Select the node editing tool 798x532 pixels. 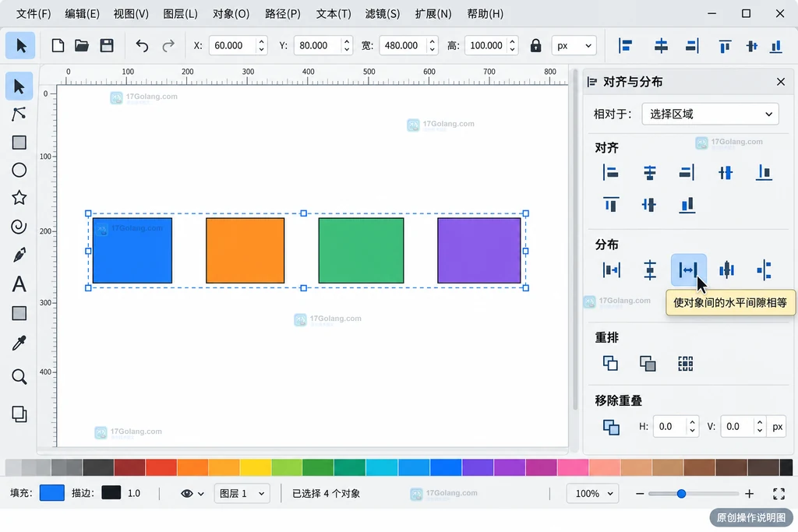coord(19,114)
